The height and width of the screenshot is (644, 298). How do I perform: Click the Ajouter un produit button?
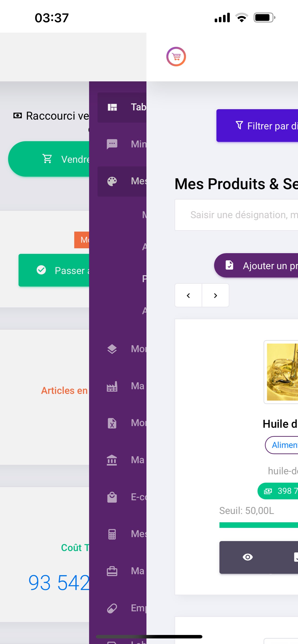pos(256,265)
